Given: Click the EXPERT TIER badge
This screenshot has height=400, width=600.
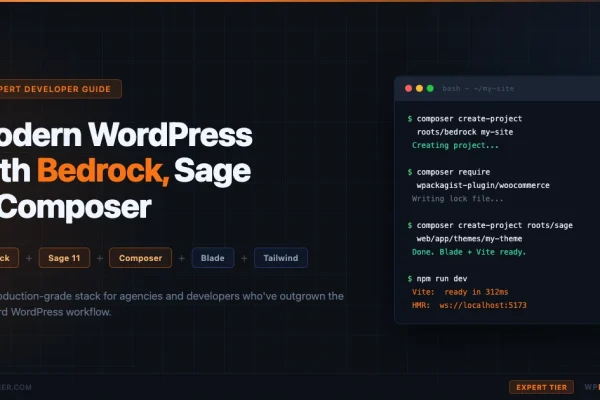Looking at the screenshot, I should point(541,387).
